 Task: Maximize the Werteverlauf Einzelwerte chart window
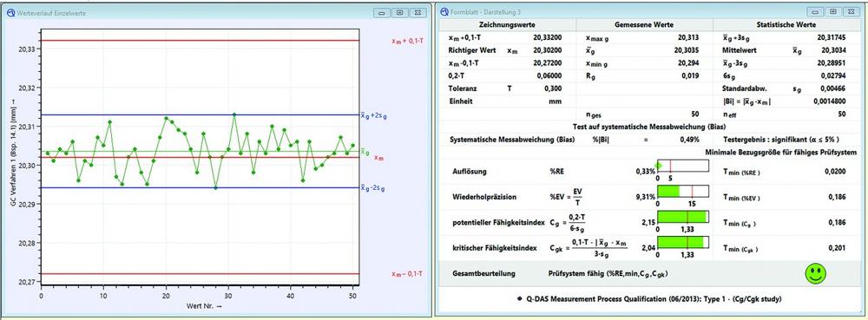tap(400, 11)
